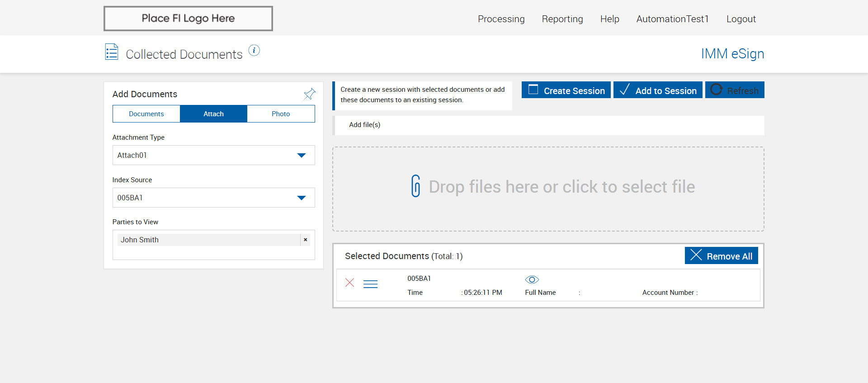Open the Processing menu
This screenshot has width=868, height=383.
click(501, 19)
